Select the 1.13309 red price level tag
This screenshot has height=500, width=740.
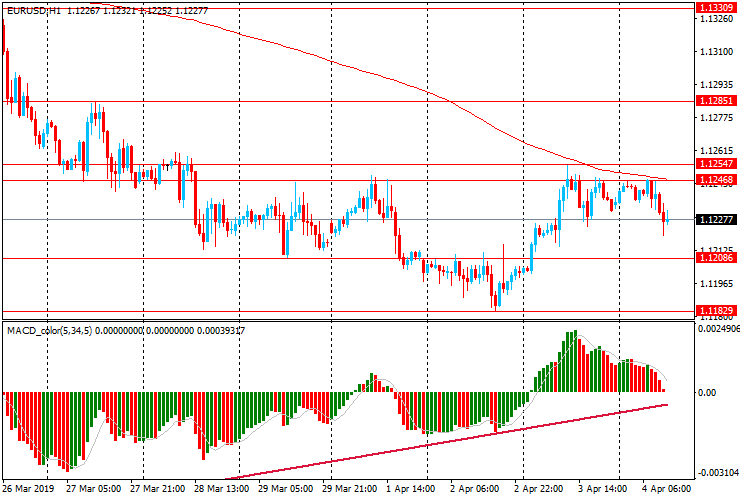coord(716,8)
